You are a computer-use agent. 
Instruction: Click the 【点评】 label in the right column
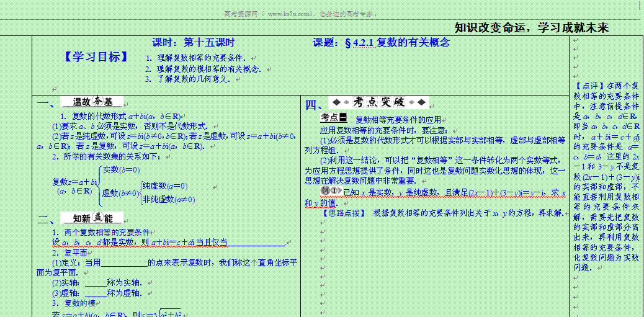point(589,86)
